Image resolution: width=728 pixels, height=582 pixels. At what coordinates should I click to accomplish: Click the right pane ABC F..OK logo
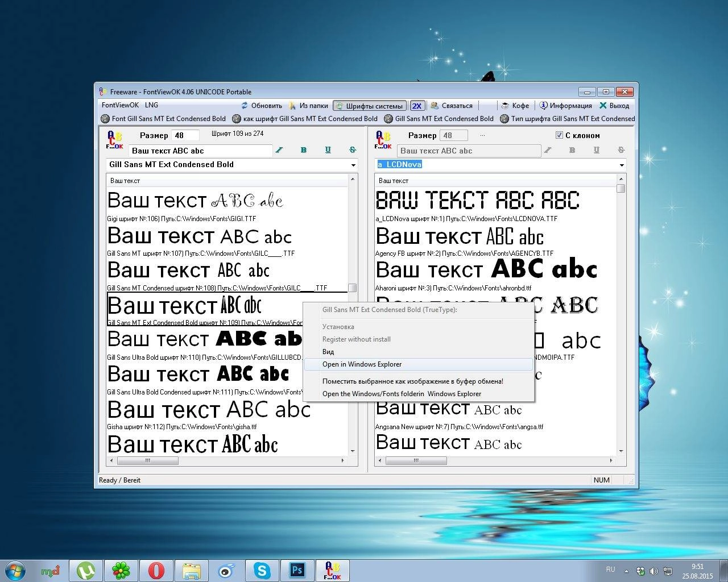pyautogui.click(x=383, y=140)
